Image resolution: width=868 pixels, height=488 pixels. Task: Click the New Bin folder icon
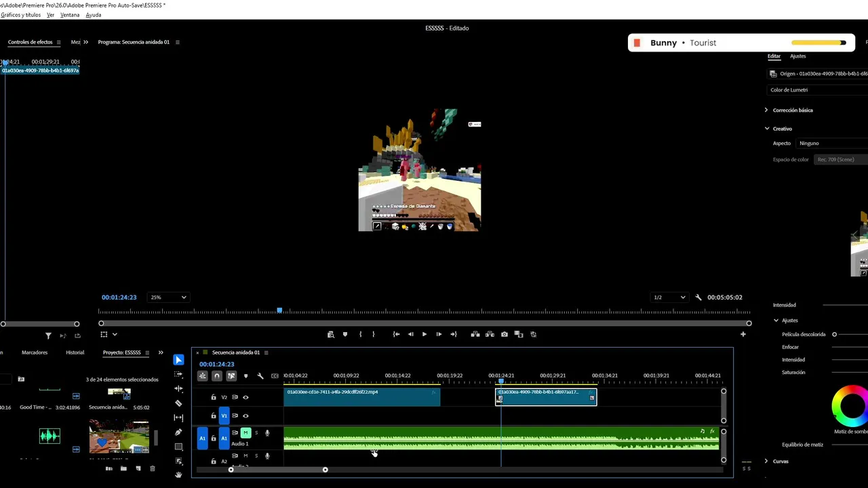[123, 468]
